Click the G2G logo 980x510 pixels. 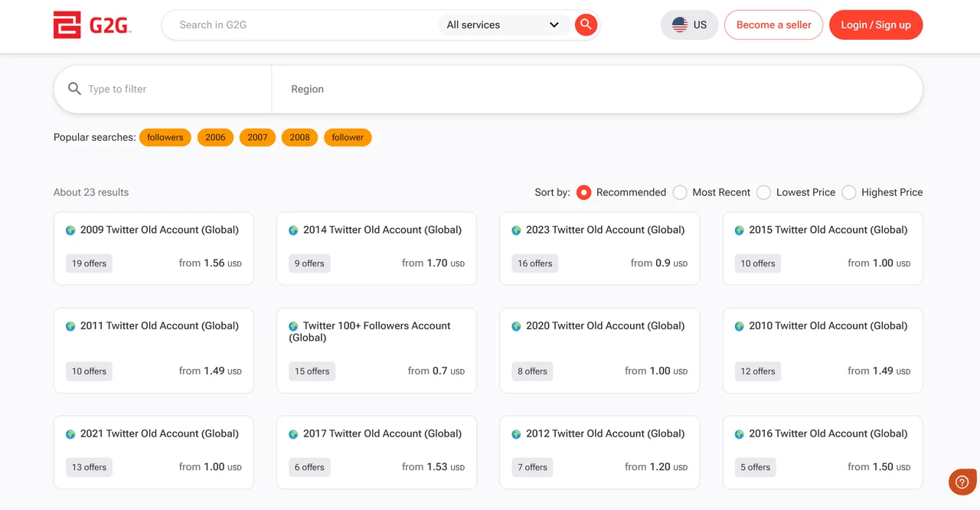click(x=92, y=25)
